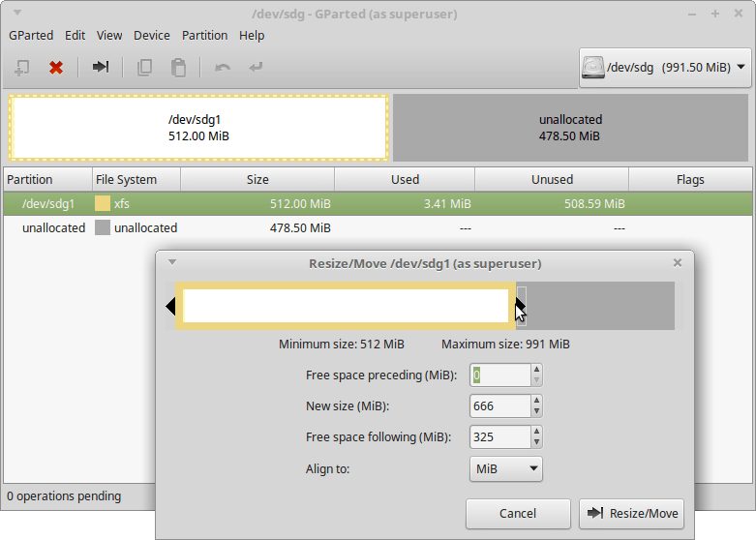The height and width of the screenshot is (540, 756).
Task: Select the unallocated row in partition table
Action: [x=378, y=227]
